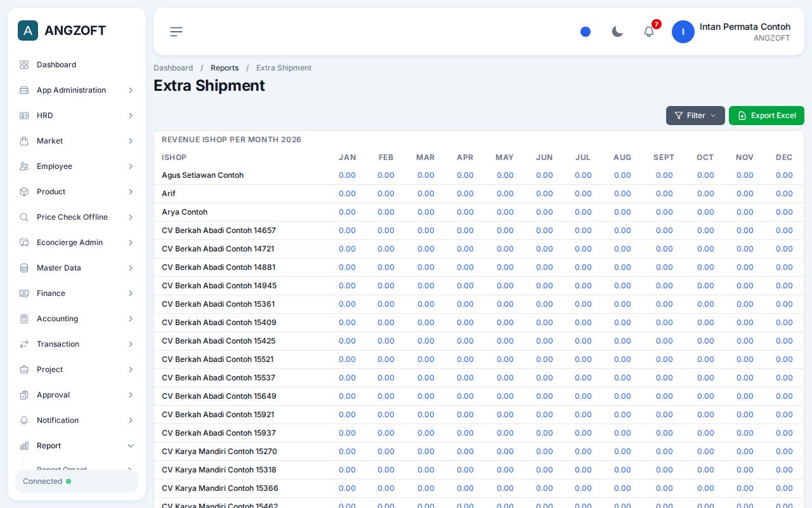Click the Export Excel button

coord(766,116)
